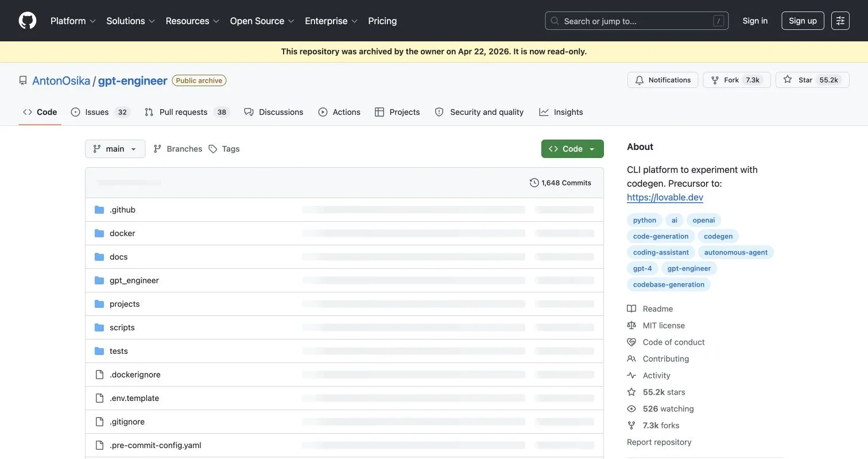Open the Insights tab

click(x=561, y=112)
